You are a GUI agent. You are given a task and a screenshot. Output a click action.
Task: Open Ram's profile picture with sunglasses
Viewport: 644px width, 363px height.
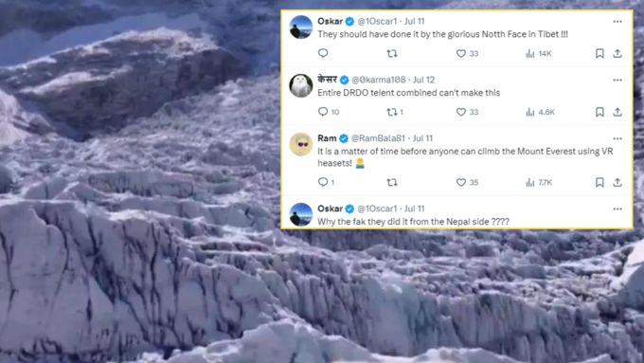pos(301,144)
